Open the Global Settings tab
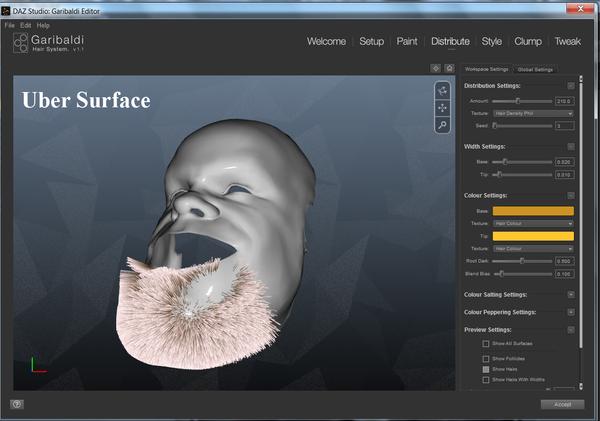 pos(535,69)
